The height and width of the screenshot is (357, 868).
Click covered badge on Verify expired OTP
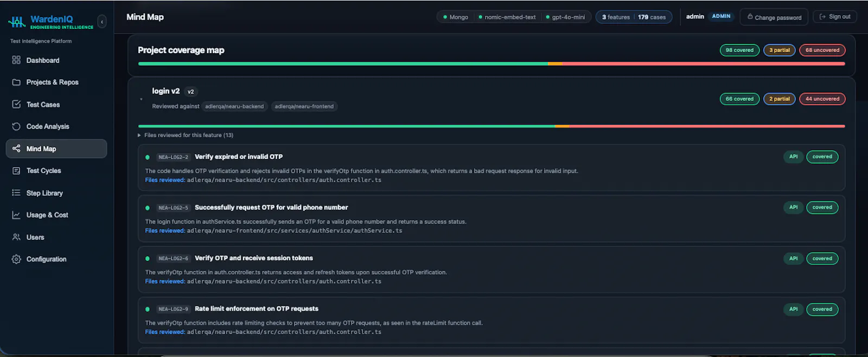[x=822, y=157]
